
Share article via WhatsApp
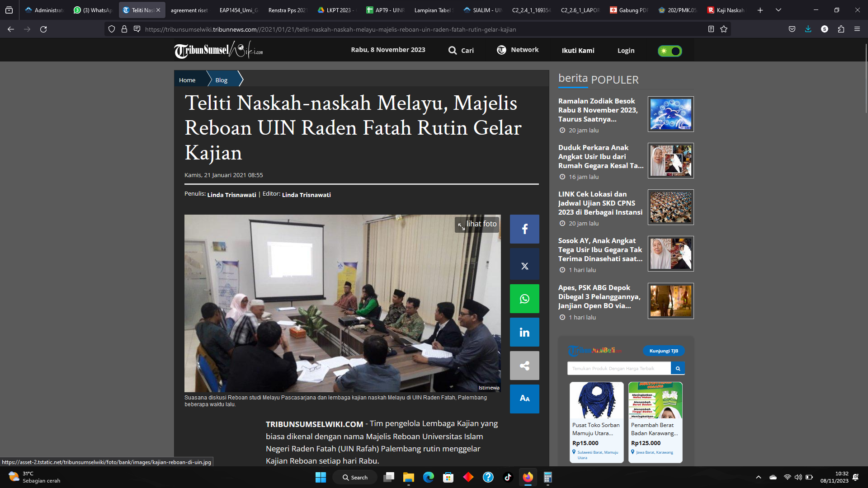tap(524, 299)
